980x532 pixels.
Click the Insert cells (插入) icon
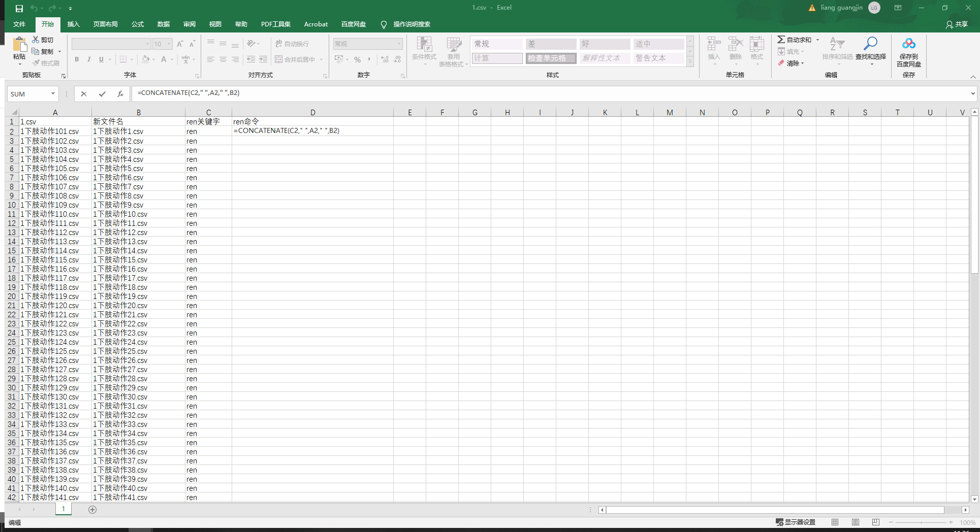coord(714,44)
